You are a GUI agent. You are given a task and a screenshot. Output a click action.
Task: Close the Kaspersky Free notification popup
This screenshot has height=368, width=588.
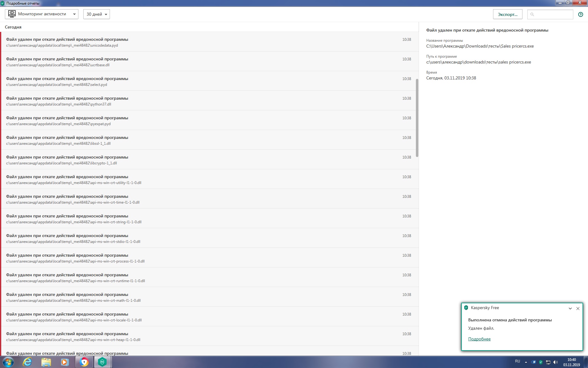tap(578, 309)
